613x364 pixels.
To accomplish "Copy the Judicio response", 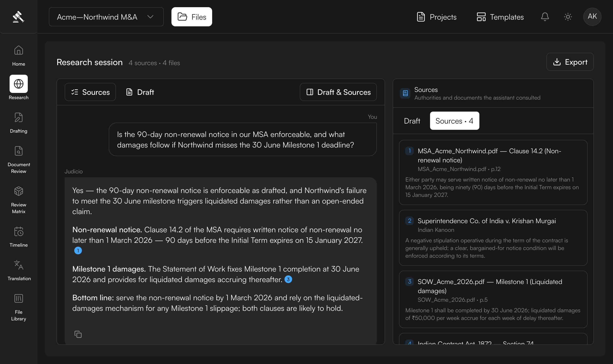I will click(78, 334).
